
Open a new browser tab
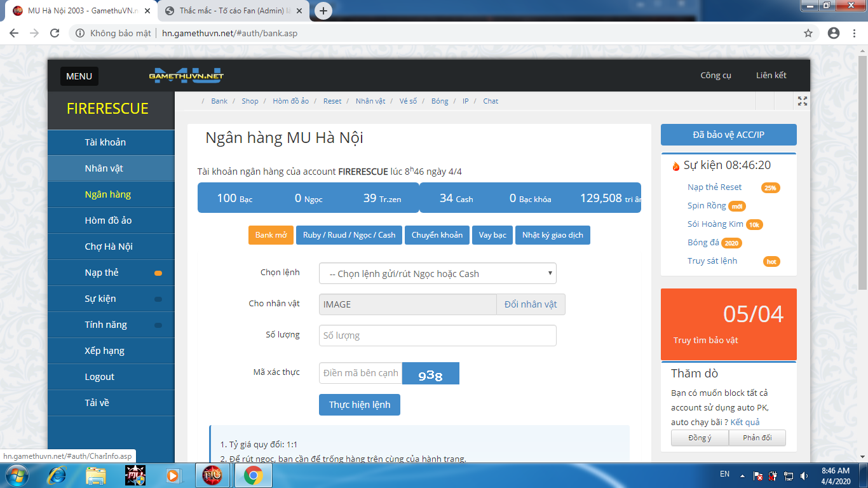click(323, 11)
